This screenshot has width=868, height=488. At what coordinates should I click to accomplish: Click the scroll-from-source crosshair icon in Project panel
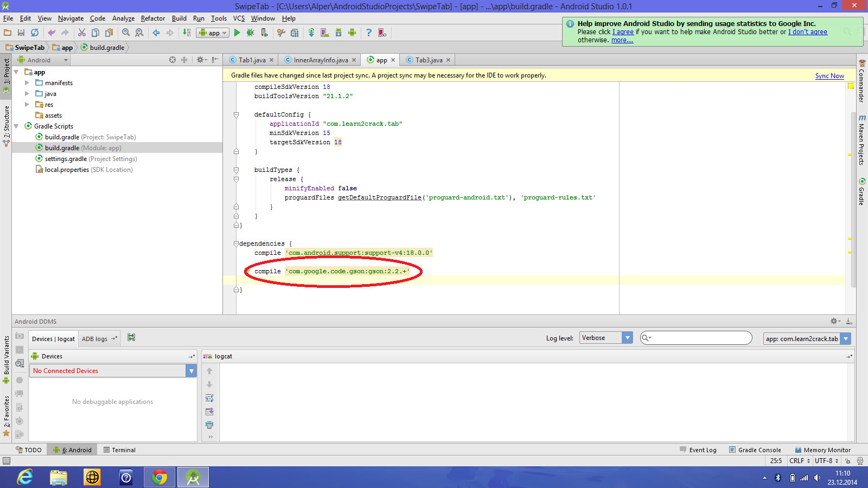(x=173, y=60)
